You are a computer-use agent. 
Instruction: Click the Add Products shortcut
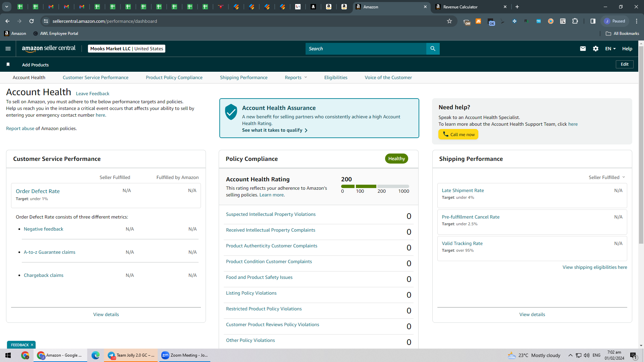pos(35,65)
